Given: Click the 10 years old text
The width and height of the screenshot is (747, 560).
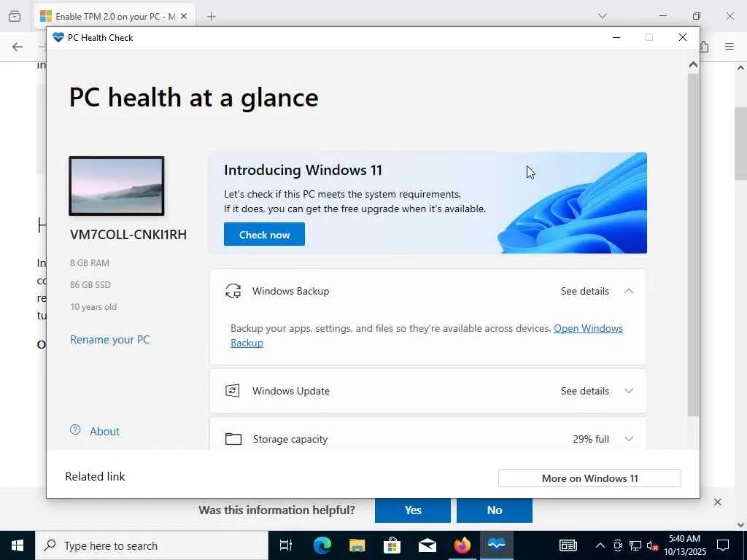Looking at the screenshot, I should [x=93, y=307].
